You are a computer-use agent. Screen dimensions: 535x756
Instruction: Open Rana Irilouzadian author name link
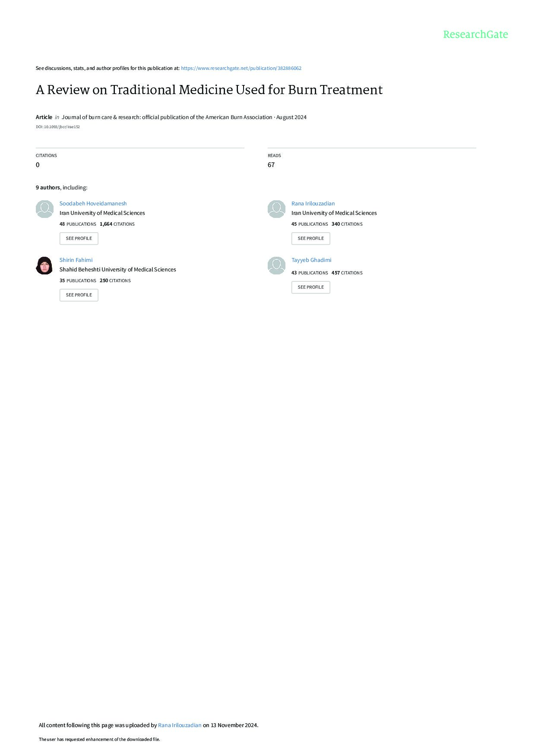click(313, 203)
